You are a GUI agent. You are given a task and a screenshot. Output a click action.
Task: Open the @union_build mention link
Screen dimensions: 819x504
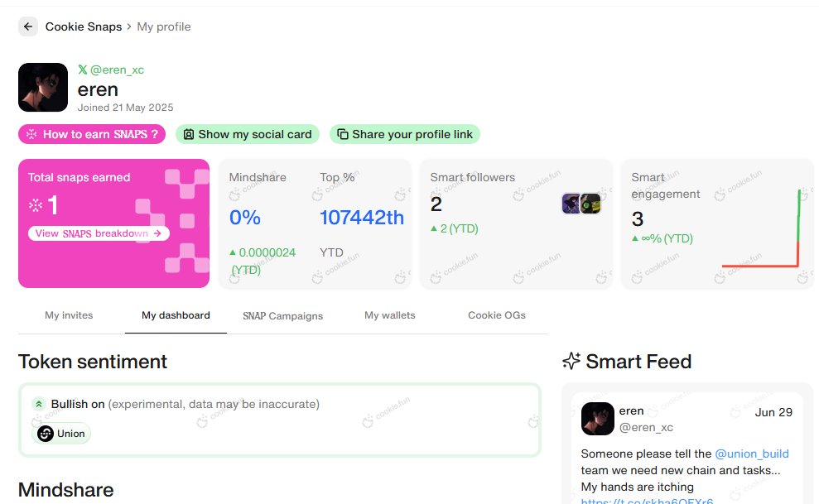pyautogui.click(x=752, y=454)
